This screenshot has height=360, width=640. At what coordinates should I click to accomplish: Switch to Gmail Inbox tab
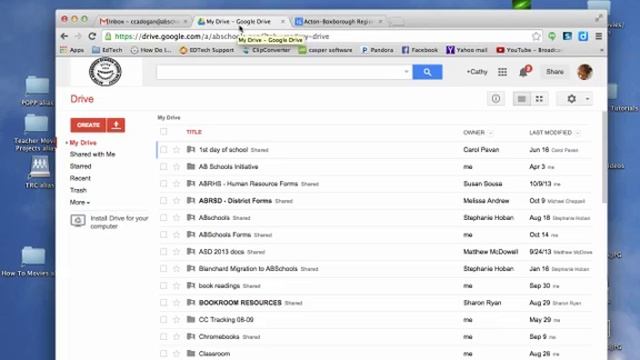[142, 21]
